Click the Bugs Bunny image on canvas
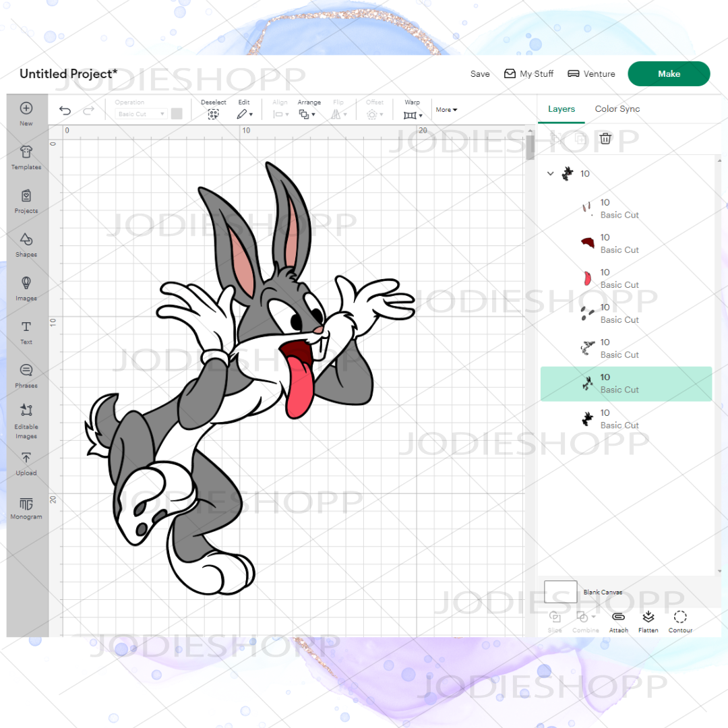The image size is (728, 728). pyautogui.click(x=250, y=377)
